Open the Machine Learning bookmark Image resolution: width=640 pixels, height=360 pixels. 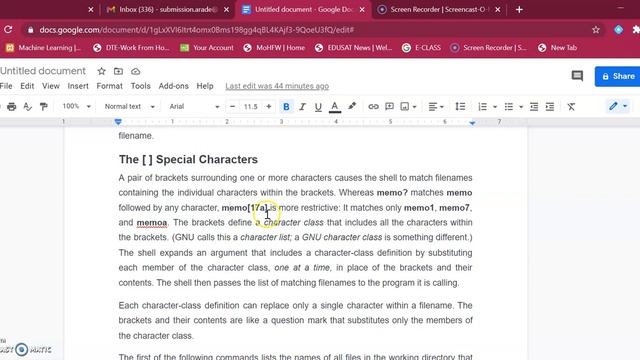44,48
